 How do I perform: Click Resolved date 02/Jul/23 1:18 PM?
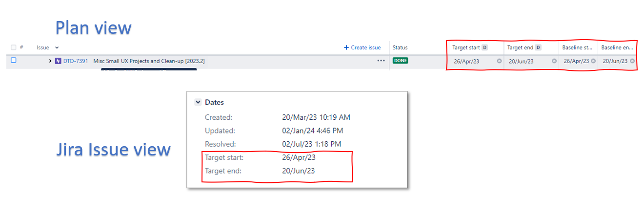pos(312,144)
